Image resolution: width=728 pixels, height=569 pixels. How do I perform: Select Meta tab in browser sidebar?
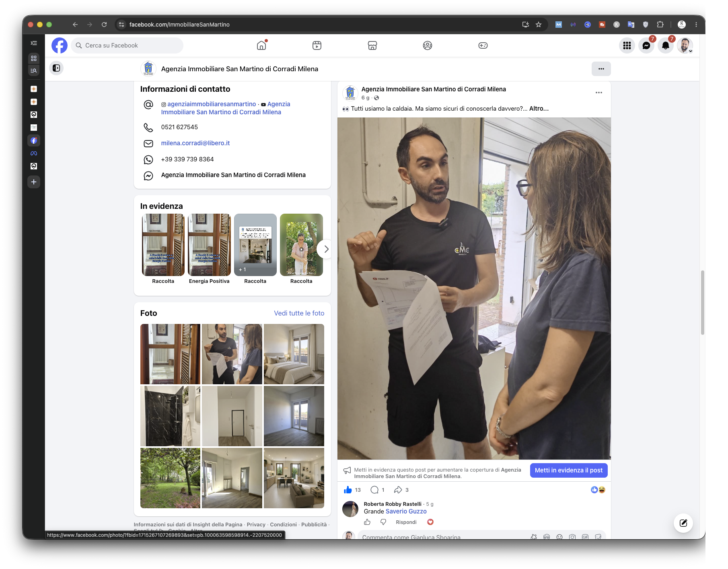coord(34,153)
